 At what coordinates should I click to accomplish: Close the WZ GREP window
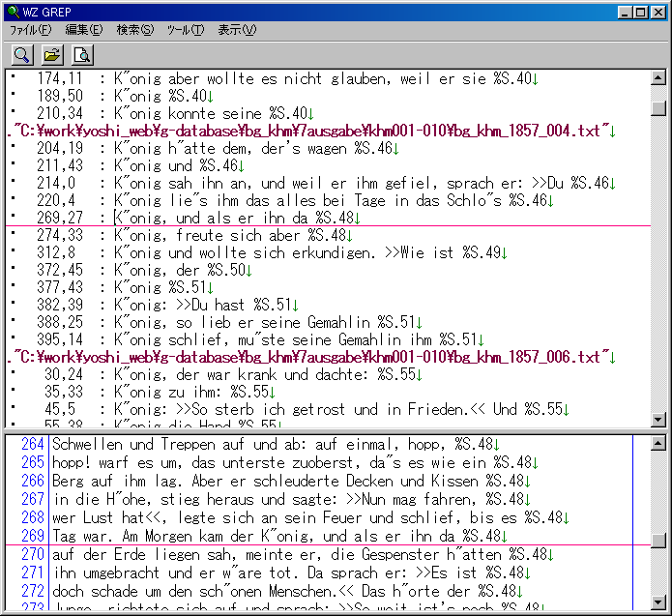[x=657, y=12]
